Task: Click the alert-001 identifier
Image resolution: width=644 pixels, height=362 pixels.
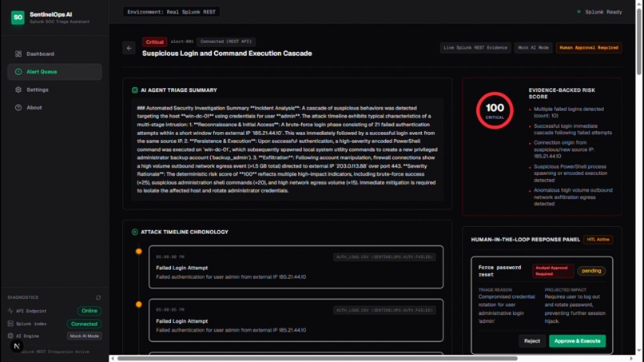Action: [x=182, y=42]
